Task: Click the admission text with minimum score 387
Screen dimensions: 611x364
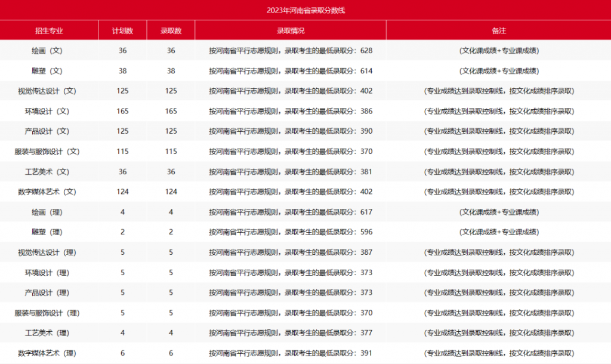Action: [291, 252]
